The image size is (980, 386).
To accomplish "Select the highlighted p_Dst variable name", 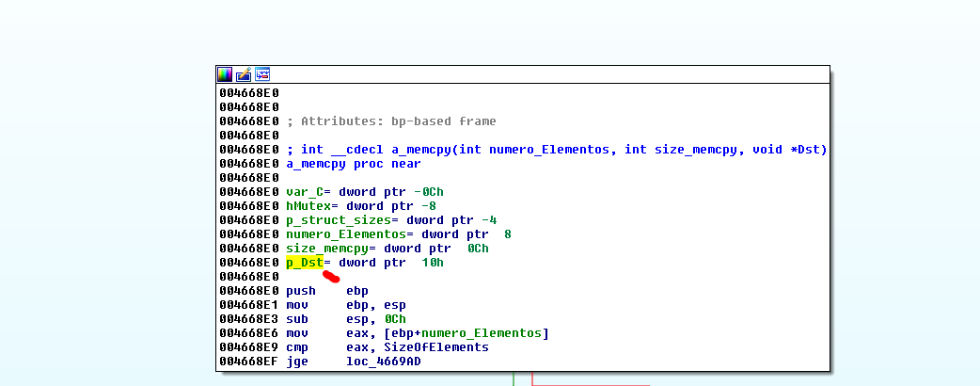I will pyautogui.click(x=305, y=263).
